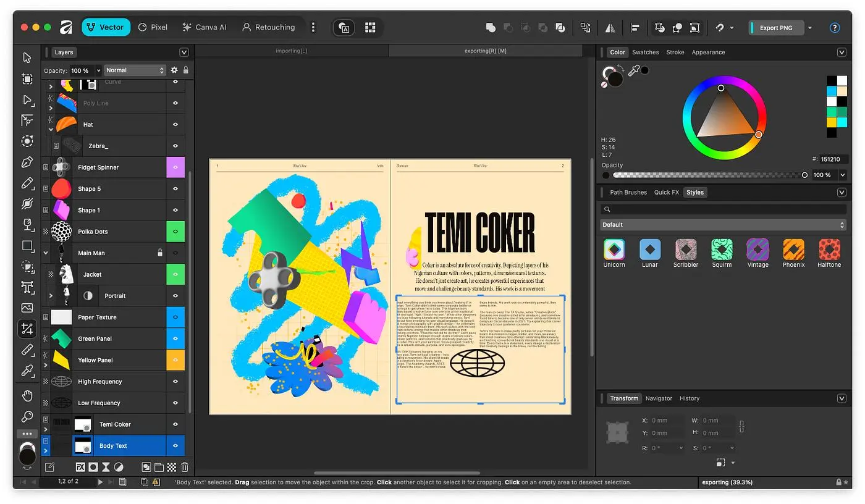Open the dropdown arrow beside Export PNG
865x504 pixels.
[810, 27]
